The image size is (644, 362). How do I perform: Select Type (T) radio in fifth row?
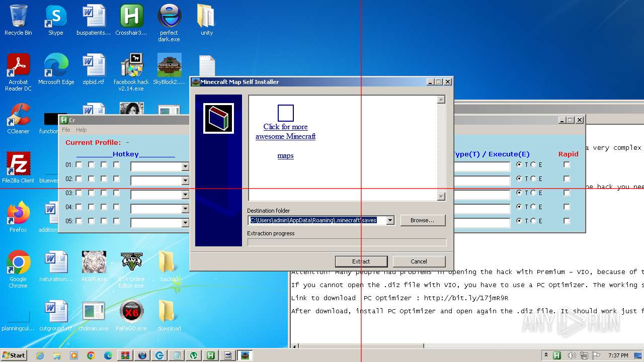click(519, 221)
